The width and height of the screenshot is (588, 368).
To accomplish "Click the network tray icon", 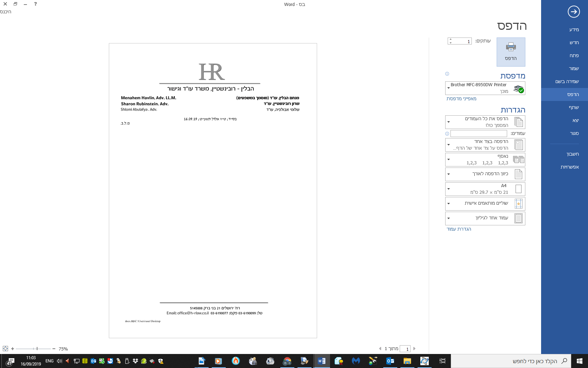I will [76, 361].
